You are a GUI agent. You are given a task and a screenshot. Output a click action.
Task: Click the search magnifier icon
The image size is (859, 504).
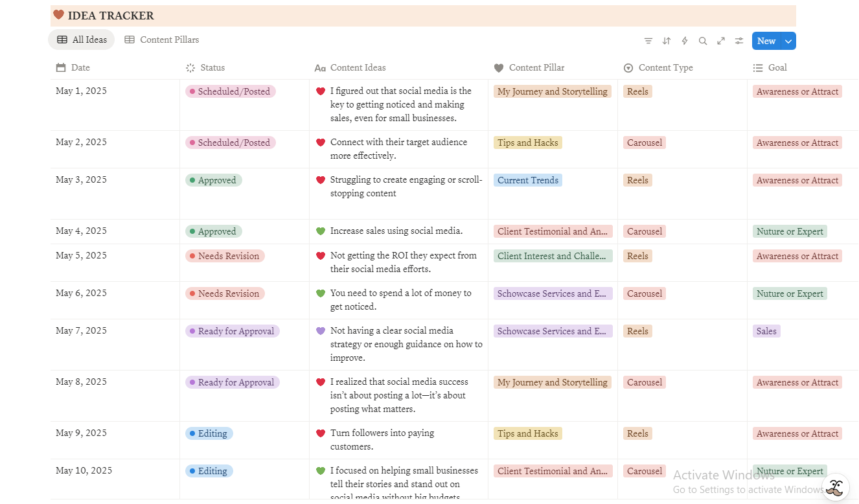click(702, 41)
